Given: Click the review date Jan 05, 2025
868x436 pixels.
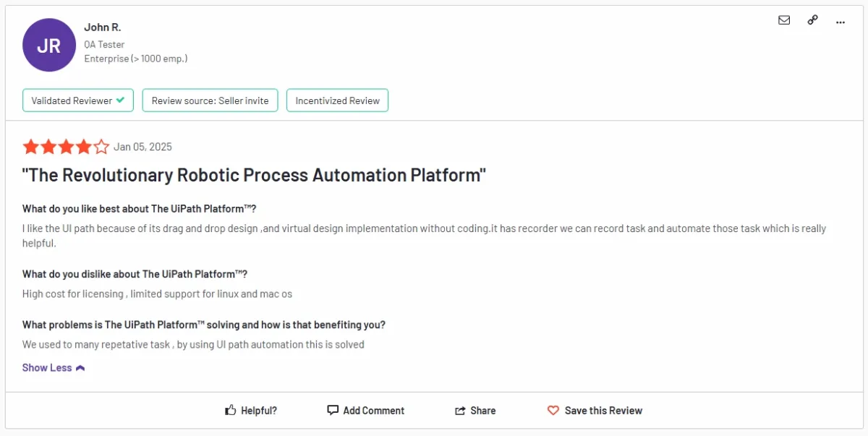Looking at the screenshot, I should point(142,147).
